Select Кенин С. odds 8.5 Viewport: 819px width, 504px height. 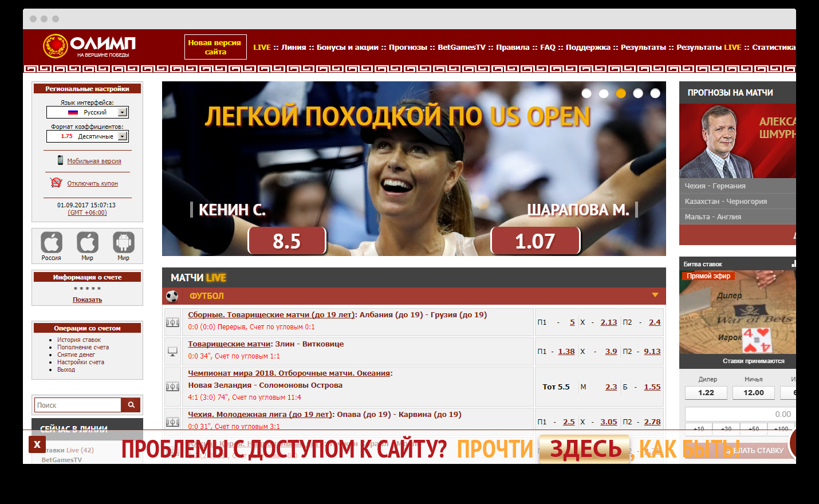click(287, 241)
